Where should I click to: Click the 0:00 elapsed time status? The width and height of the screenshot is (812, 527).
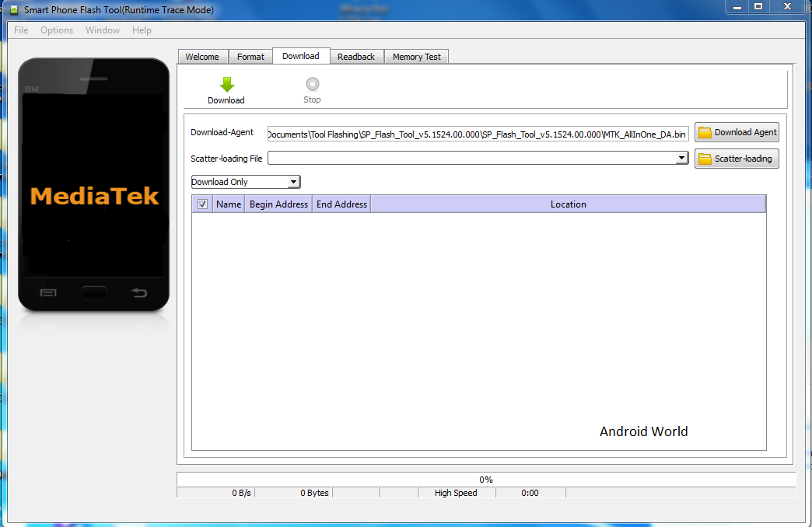click(530, 493)
